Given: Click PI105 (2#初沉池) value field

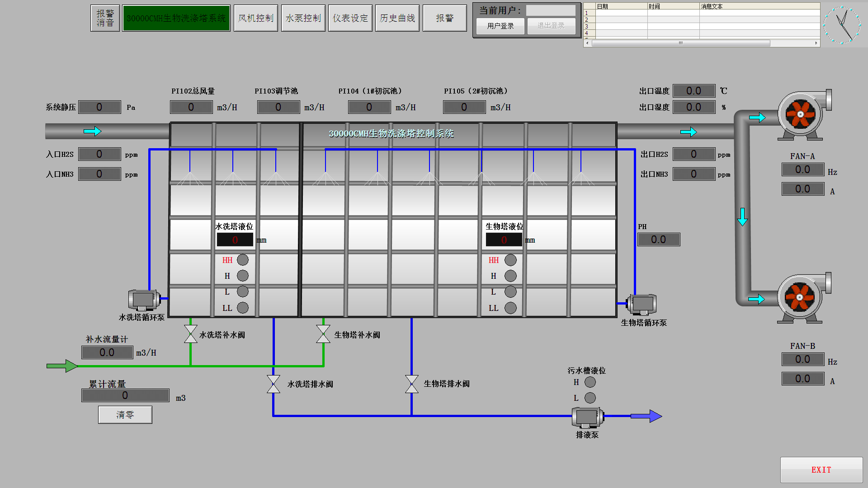Looking at the screenshot, I should tap(464, 107).
